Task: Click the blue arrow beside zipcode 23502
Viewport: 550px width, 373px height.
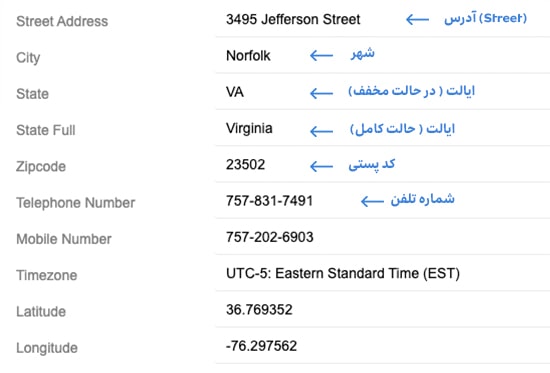Action: click(321, 166)
